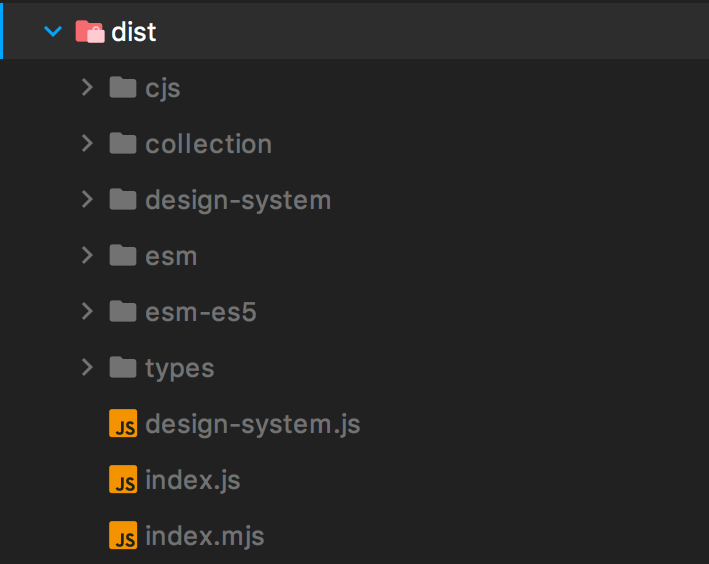The height and width of the screenshot is (564, 709).
Task: Select the design-system folder label
Action: [x=238, y=201]
